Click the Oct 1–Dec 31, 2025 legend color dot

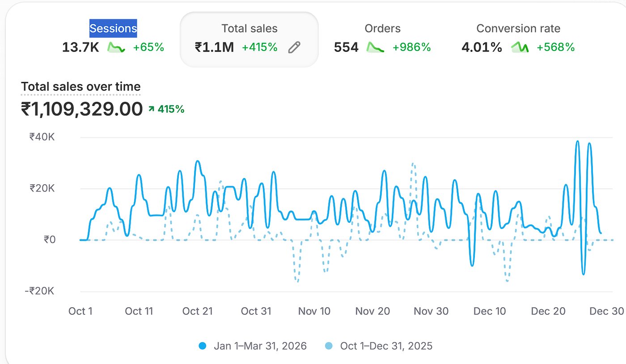(x=329, y=346)
